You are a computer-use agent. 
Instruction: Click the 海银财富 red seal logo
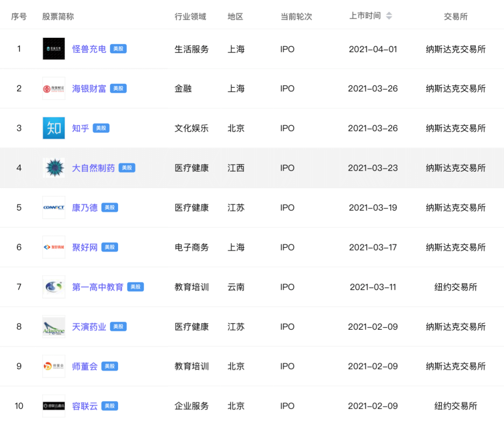point(53,88)
